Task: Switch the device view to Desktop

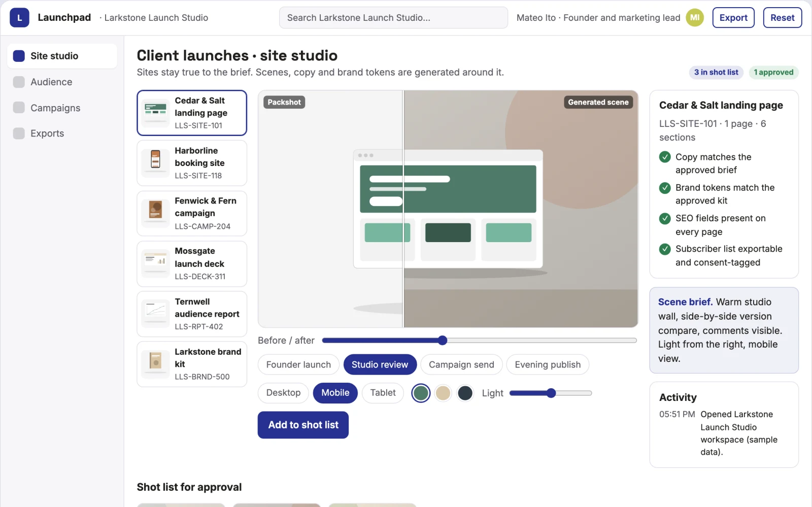Action: [x=283, y=393]
